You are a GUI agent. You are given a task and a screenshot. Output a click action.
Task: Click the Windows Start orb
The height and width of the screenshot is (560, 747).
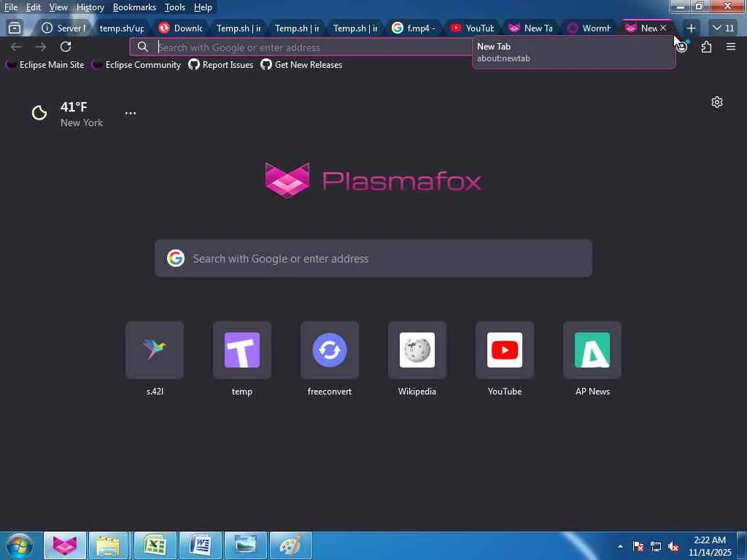point(20,545)
